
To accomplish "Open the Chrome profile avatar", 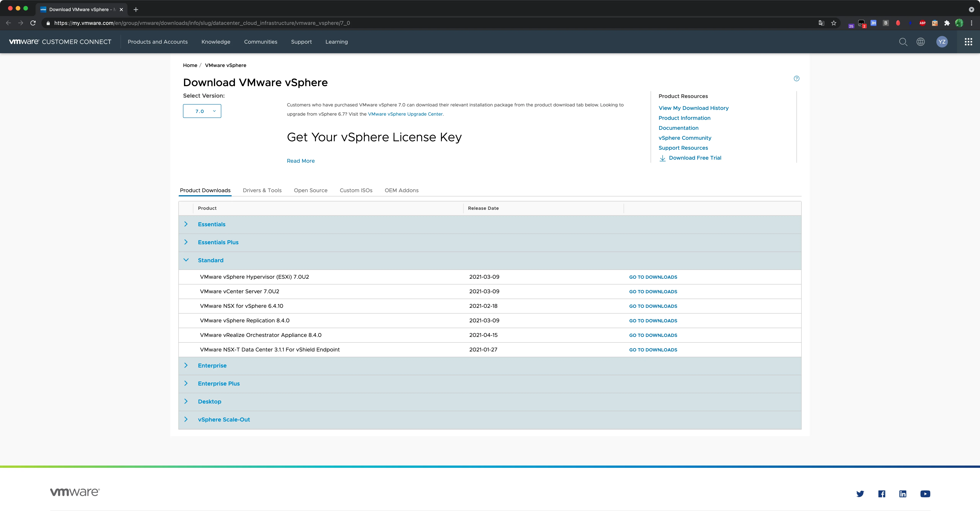I will point(959,23).
